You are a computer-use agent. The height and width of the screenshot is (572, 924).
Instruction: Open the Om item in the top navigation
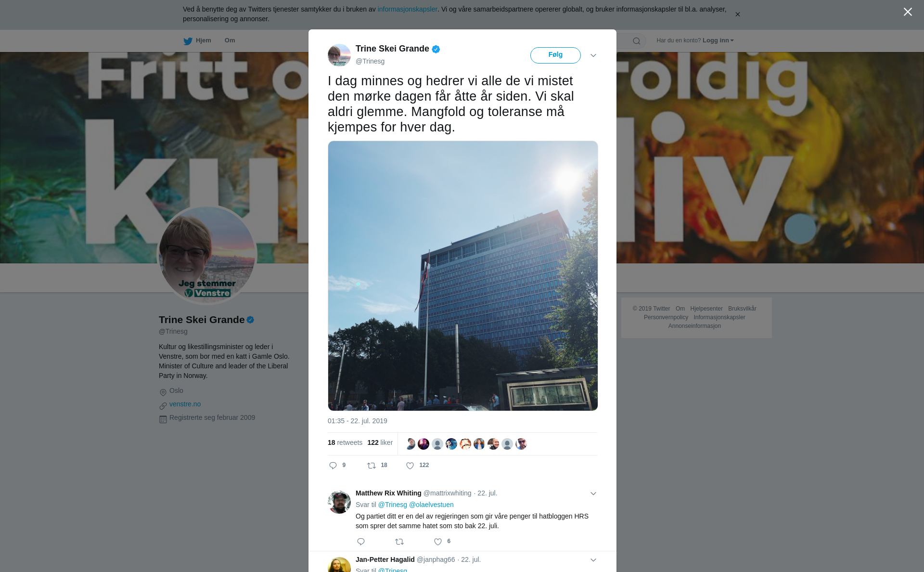[230, 40]
